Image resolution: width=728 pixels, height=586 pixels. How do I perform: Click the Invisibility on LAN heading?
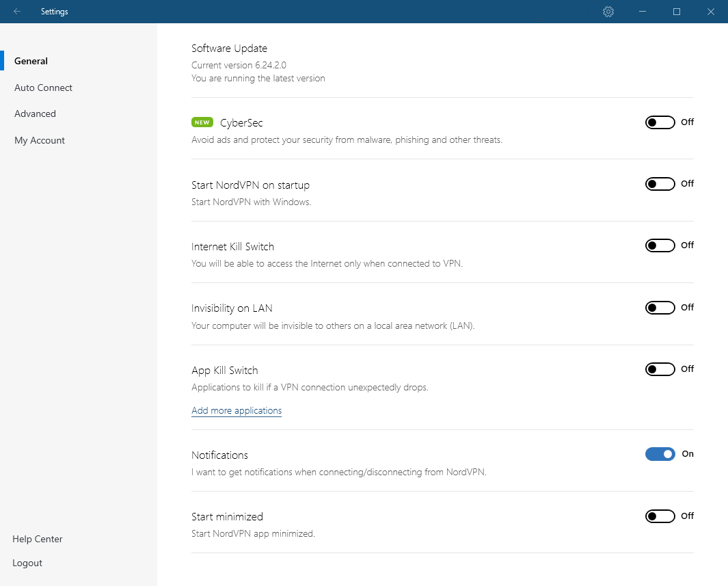[x=232, y=308]
